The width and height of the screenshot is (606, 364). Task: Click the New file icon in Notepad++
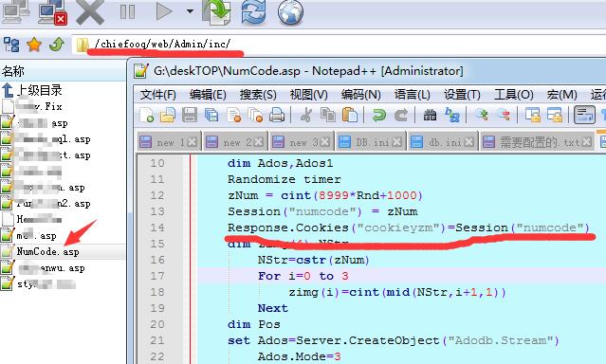pos(146,115)
